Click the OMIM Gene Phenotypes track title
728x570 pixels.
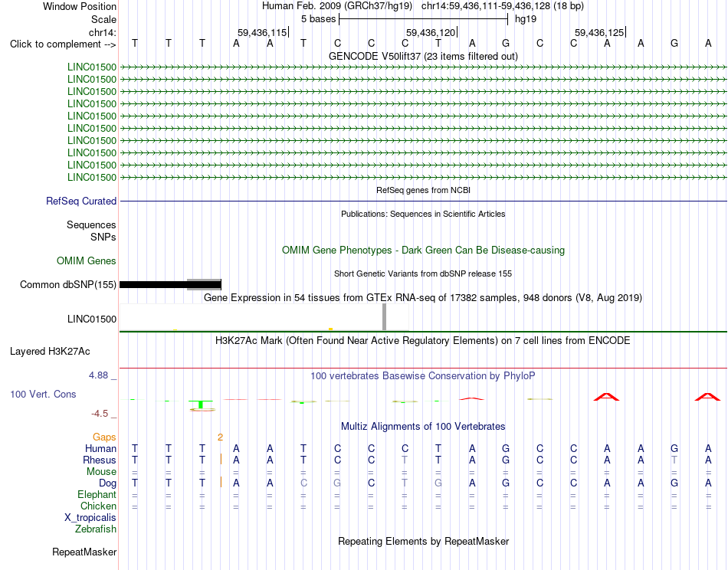pyautogui.click(x=423, y=251)
